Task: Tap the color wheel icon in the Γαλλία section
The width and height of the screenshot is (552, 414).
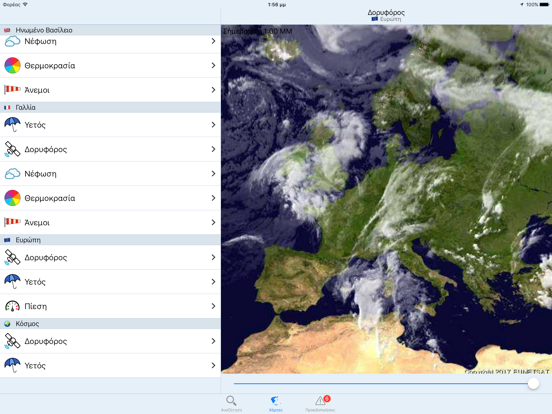Action: point(12,198)
